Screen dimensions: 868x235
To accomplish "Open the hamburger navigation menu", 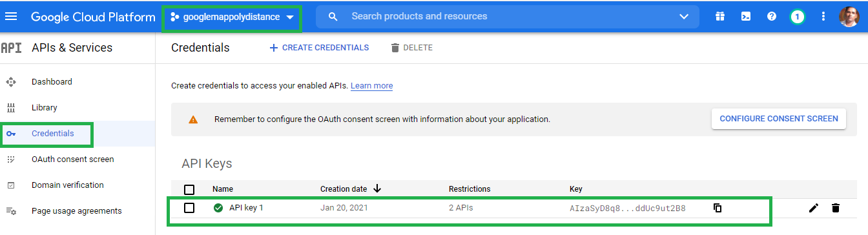I will click(x=11, y=17).
